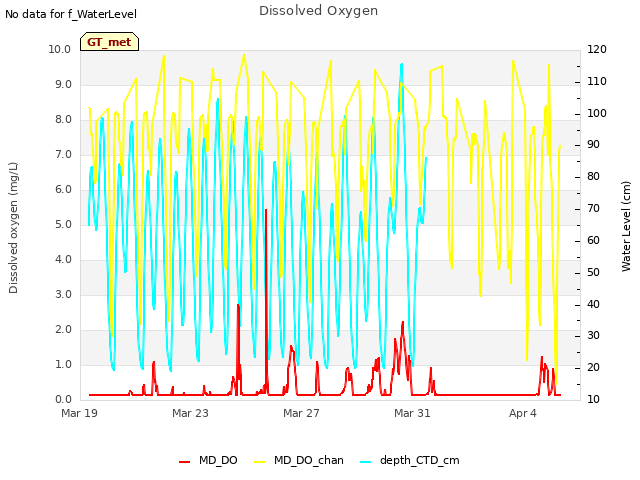Click the 8.0 left axis value
The image size is (640, 480).
[63, 120]
